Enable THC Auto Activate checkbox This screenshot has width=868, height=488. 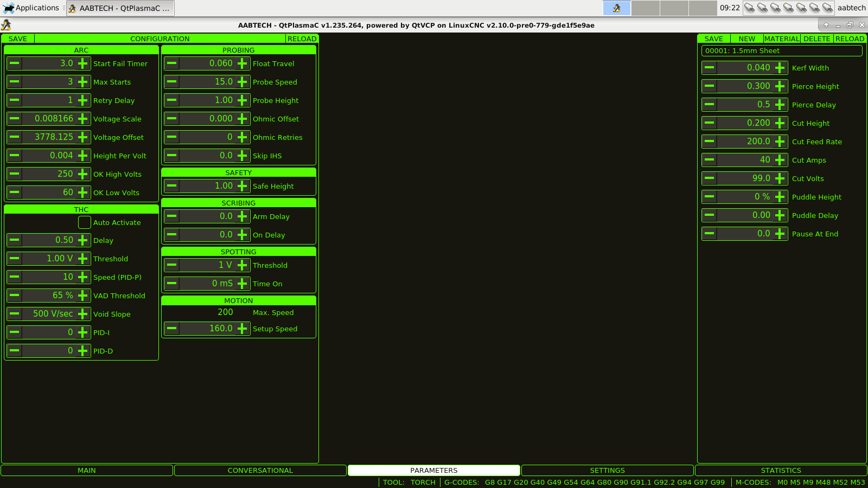click(85, 222)
